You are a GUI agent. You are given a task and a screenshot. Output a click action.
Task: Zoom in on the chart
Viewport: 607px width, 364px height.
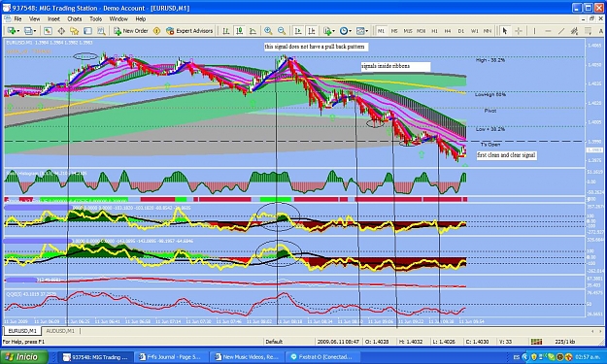(x=268, y=31)
